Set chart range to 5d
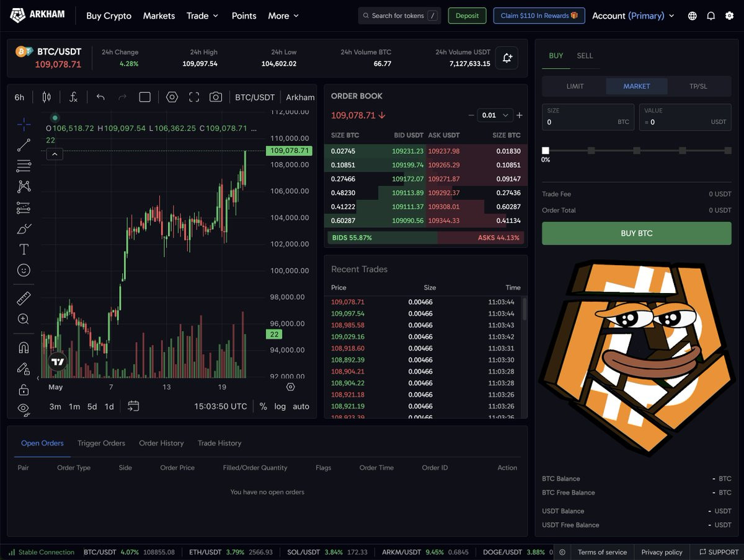This screenshot has height=560, width=744. point(92,406)
